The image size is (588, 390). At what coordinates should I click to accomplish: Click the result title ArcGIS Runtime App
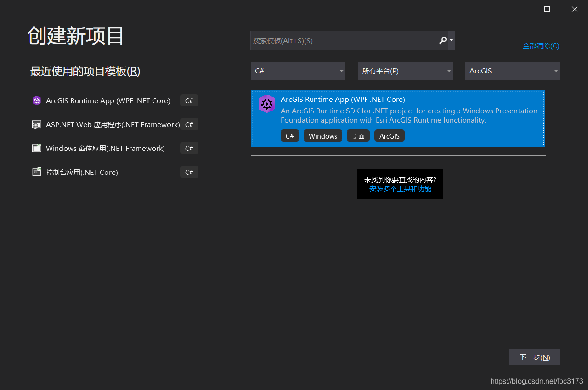(x=343, y=99)
